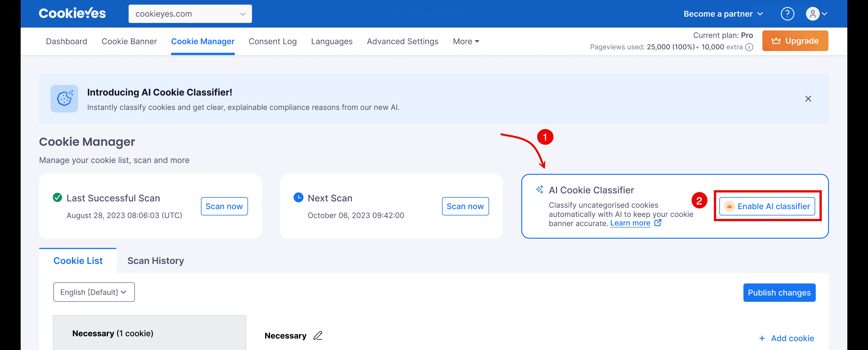Screen dimensions: 868x350
Task: Open the English [Default] language dropdown
Action: [94, 292]
